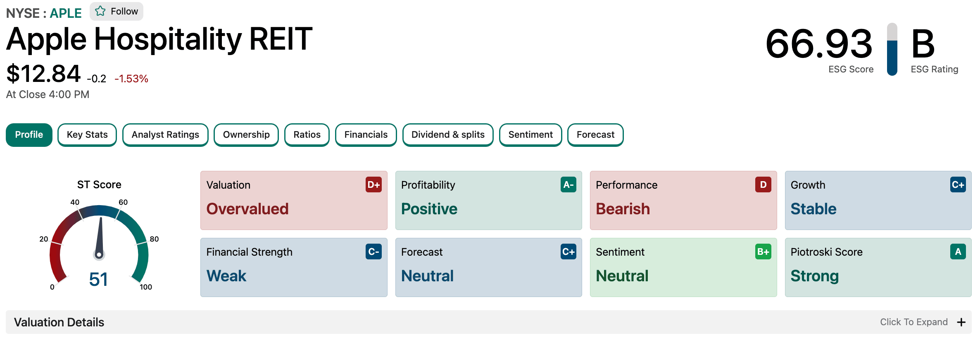
Task: Click the star icon beside Follow
Action: pos(100,11)
